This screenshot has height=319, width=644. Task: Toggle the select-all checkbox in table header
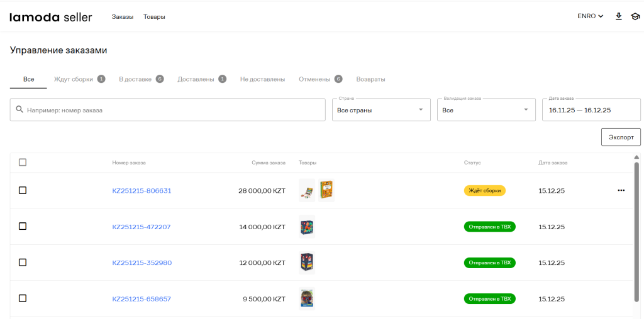point(23,163)
